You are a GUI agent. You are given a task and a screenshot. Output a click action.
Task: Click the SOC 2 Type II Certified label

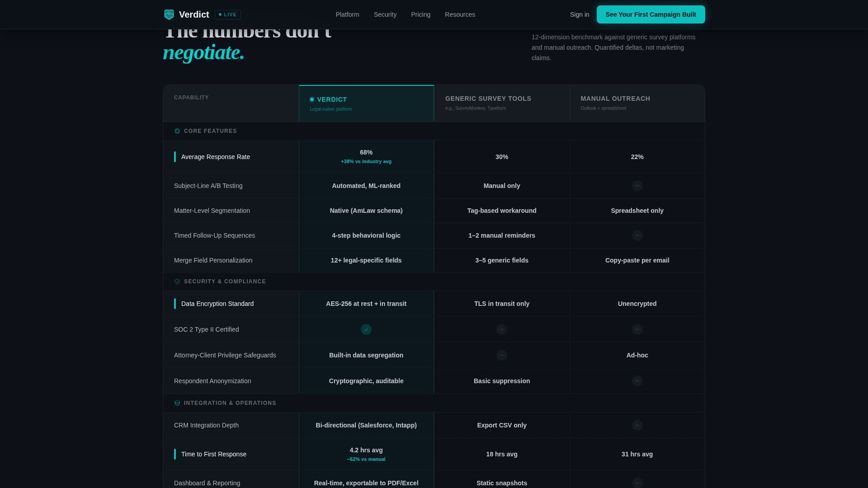(x=206, y=329)
